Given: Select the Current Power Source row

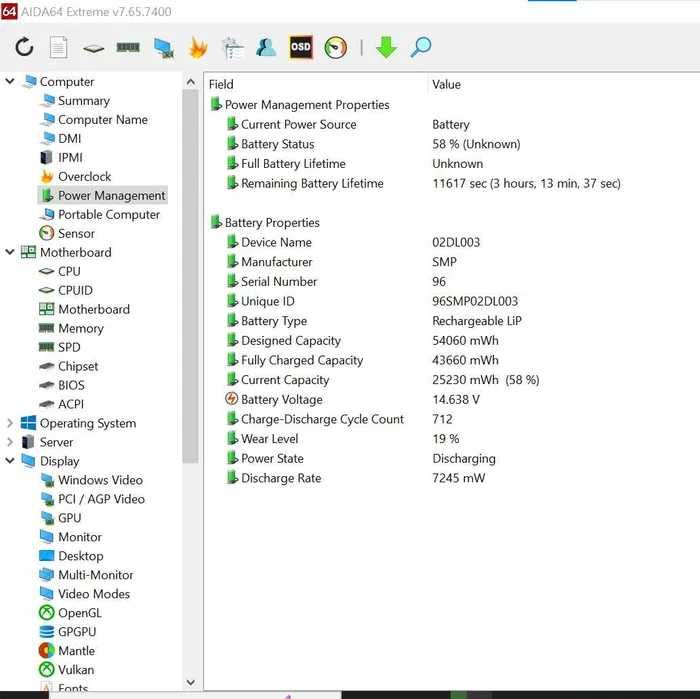Looking at the screenshot, I should point(453,125).
